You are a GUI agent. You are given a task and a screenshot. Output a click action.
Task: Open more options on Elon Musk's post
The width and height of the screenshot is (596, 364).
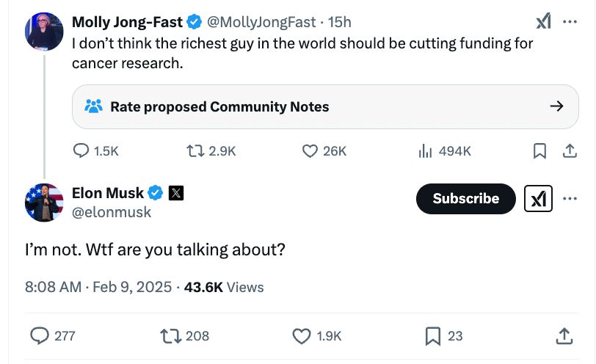pos(570,198)
